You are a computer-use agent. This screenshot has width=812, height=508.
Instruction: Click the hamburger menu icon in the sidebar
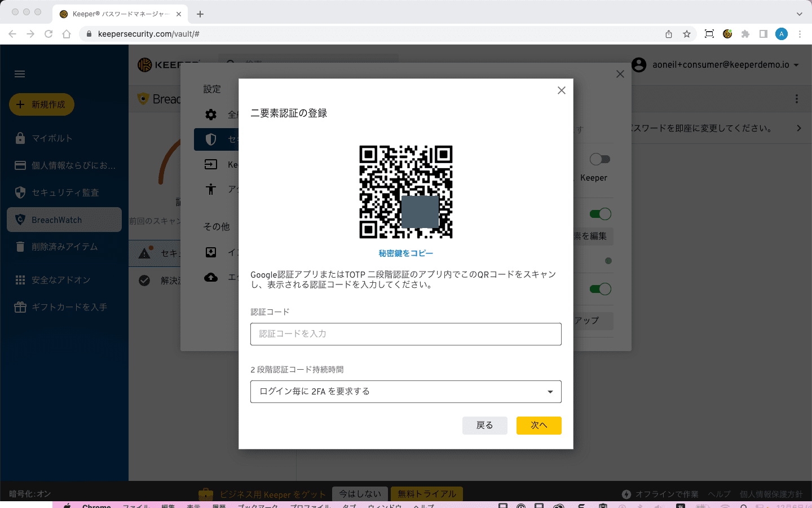(x=20, y=74)
